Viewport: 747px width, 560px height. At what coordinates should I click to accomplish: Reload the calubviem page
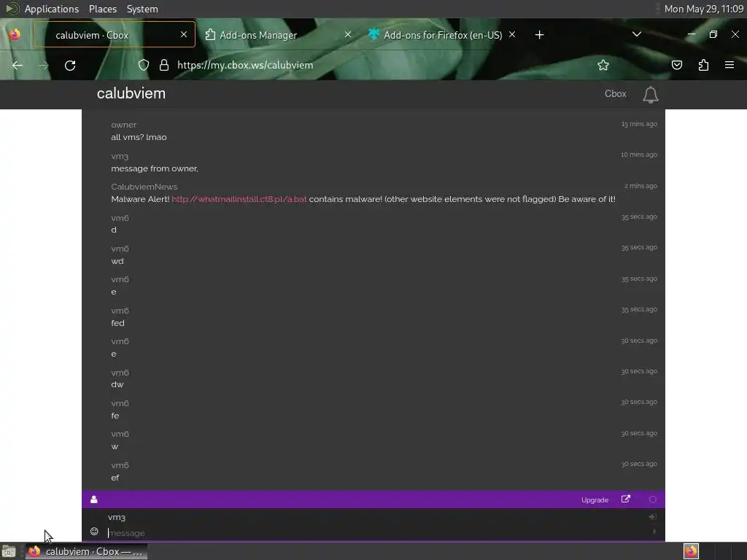tap(70, 65)
